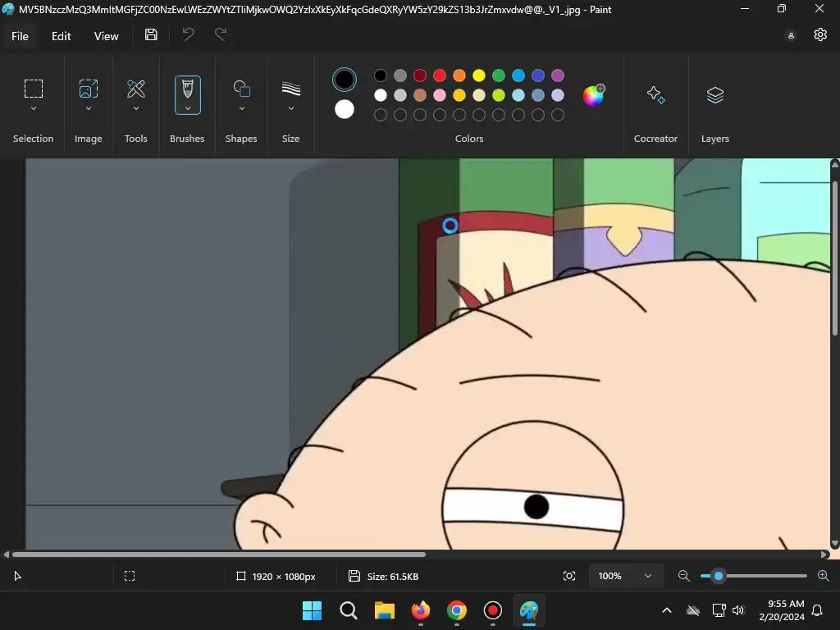This screenshot has width=840, height=630.
Task: Redo the last action
Action: [220, 34]
